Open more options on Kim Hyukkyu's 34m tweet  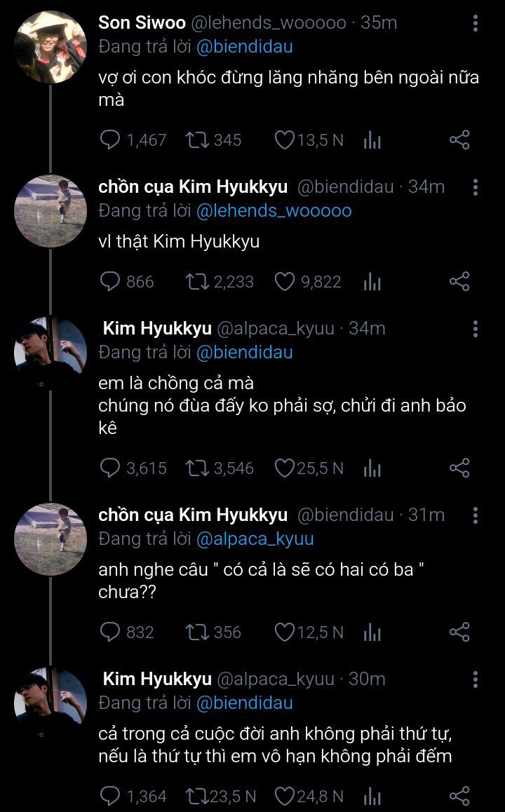476,329
